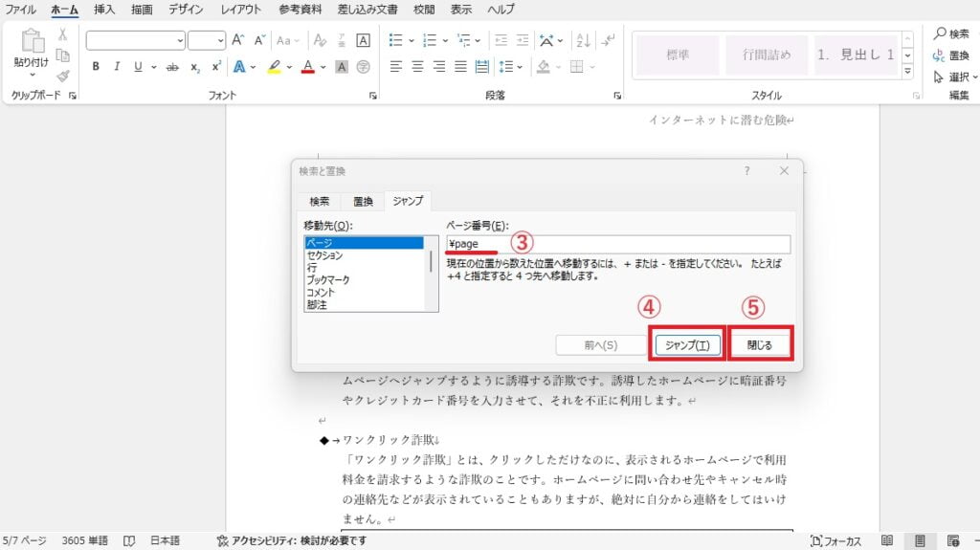This screenshot has height=550, width=980.
Task: Apply 行間詰め style
Action: coord(767,55)
